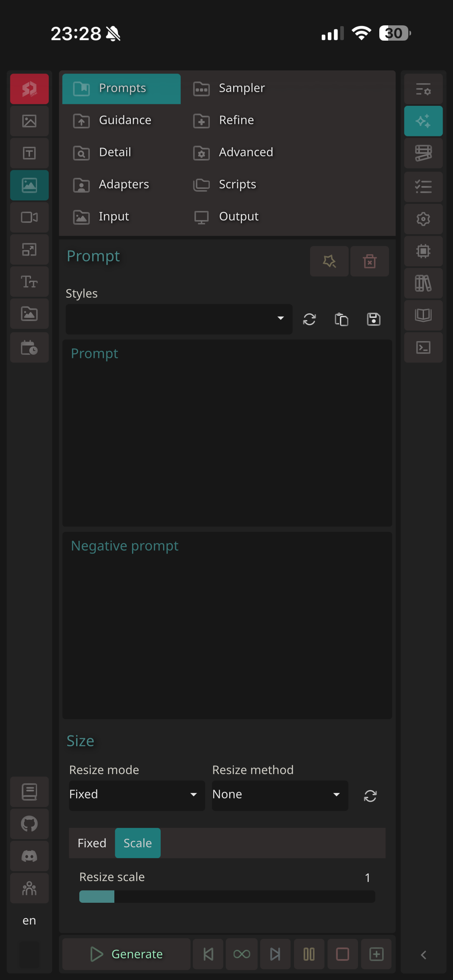Click the en language button
Image resolution: width=453 pixels, height=980 pixels.
[29, 920]
